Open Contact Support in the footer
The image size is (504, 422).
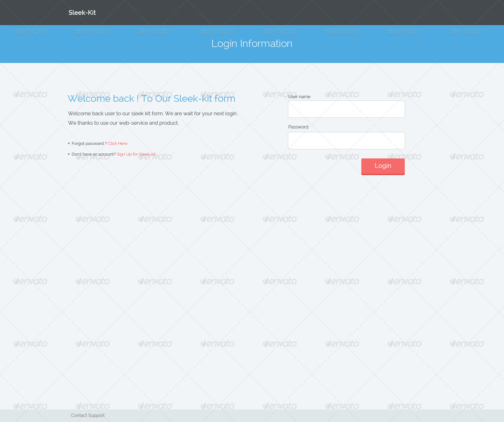(88, 415)
